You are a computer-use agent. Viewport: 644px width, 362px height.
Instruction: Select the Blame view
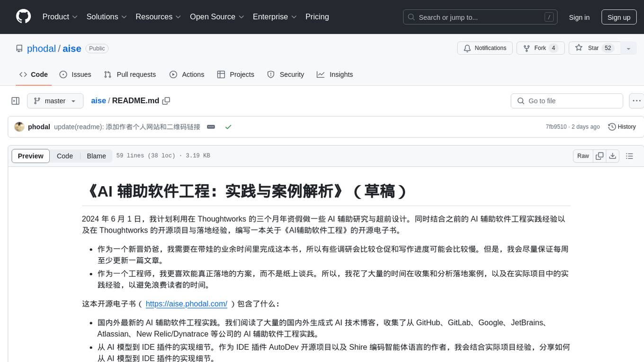96,156
